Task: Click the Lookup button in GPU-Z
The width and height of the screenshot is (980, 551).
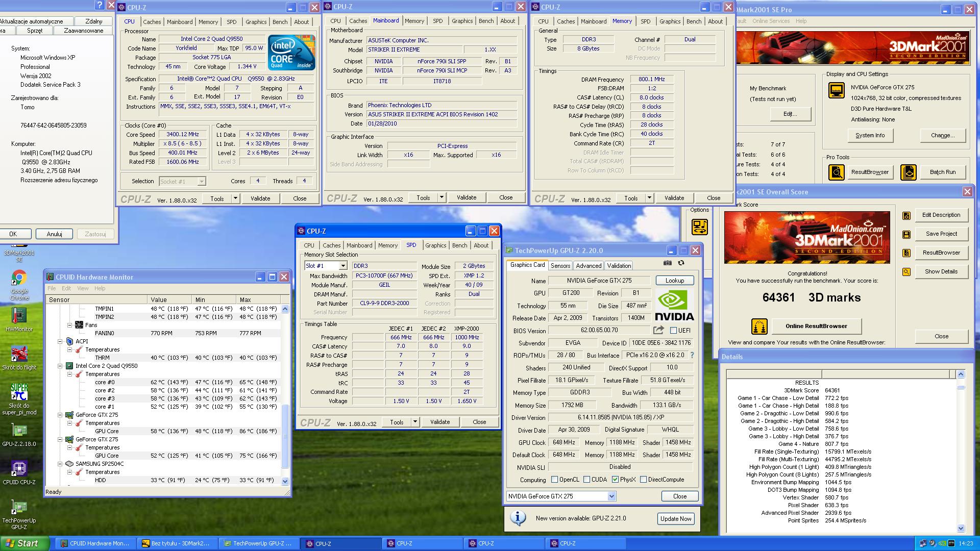Action: 674,281
